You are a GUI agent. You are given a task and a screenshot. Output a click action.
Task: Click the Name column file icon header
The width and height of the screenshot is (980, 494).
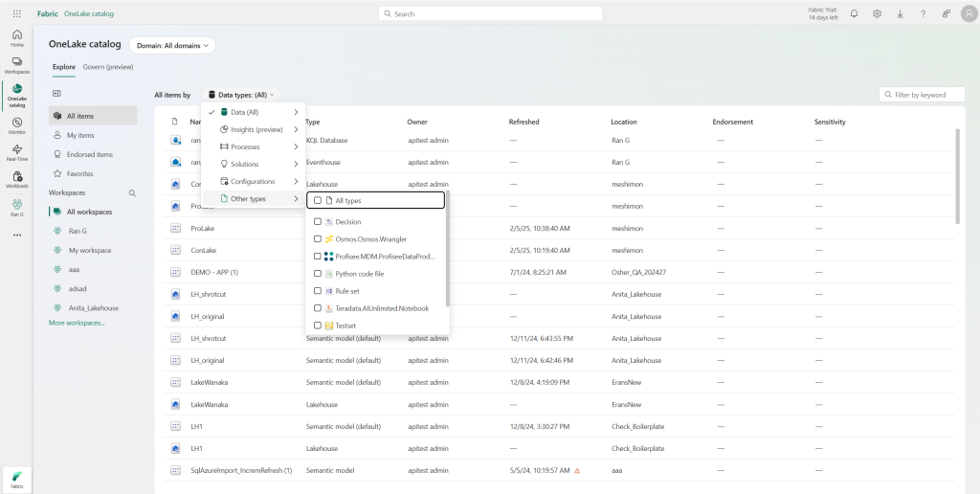(175, 122)
